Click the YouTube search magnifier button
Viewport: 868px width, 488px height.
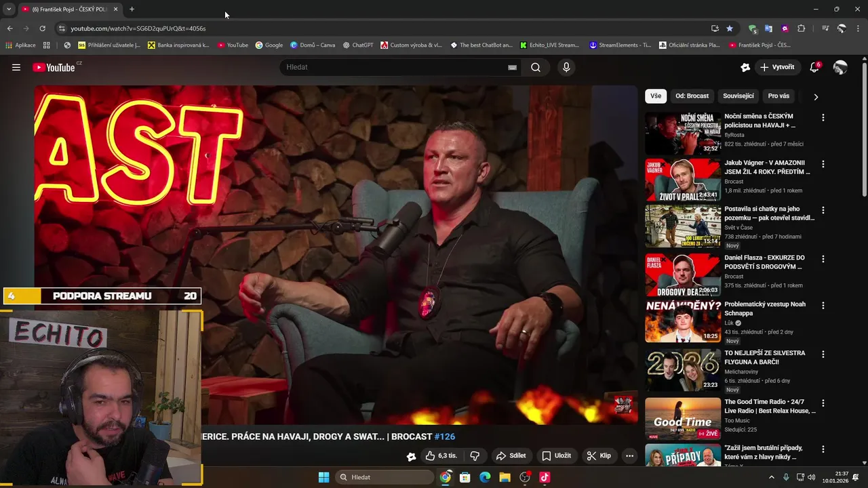pyautogui.click(x=536, y=67)
